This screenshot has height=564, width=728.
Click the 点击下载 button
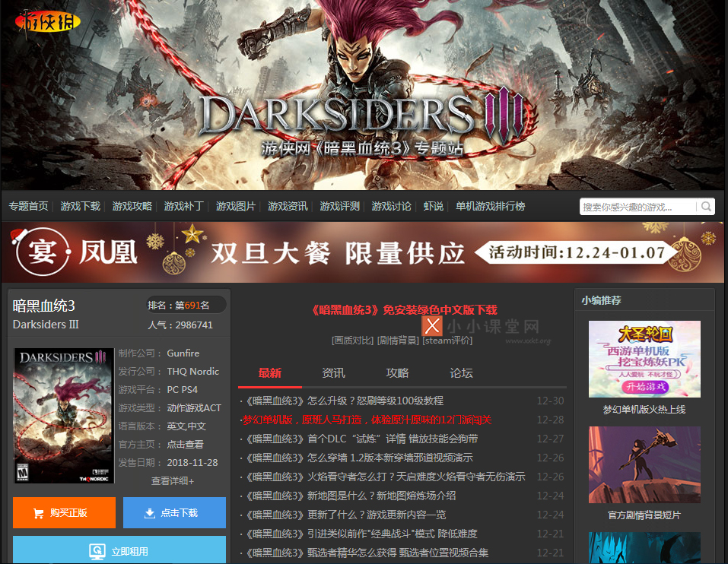174,512
